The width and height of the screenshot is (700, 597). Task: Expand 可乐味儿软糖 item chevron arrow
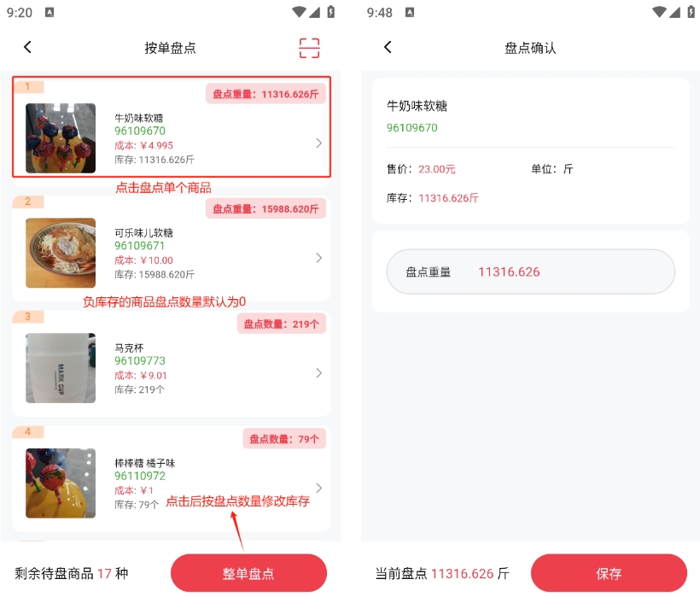point(318,258)
